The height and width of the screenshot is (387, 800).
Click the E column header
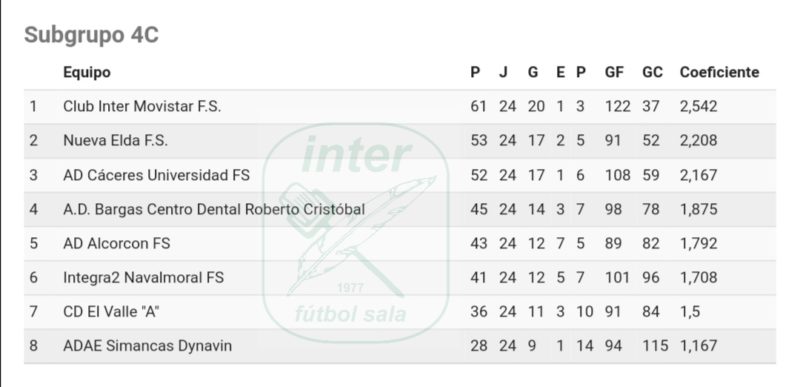click(x=560, y=72)
